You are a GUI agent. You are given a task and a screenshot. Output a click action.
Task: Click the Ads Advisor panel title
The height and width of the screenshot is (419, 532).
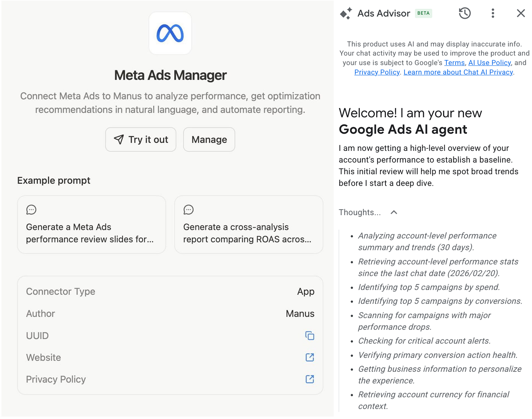(x=384, y=14)
